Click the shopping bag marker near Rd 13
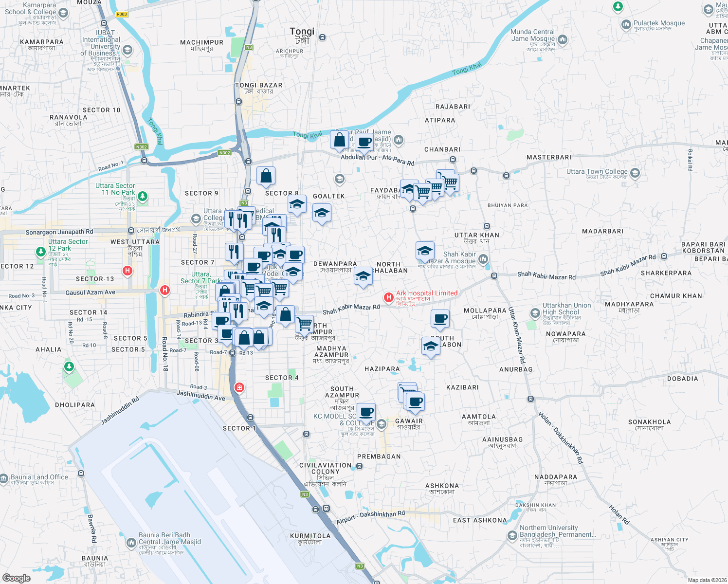The image size is (728, 584). point(244,338)
